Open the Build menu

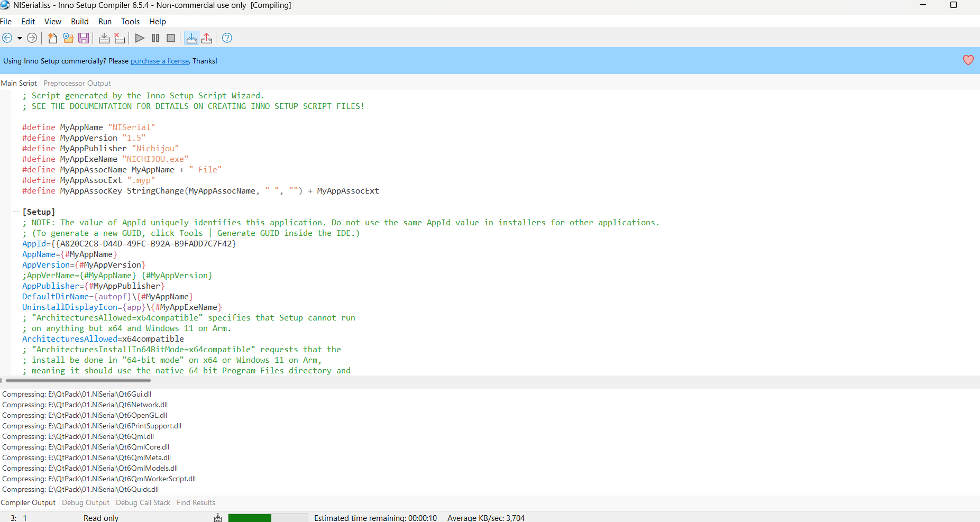80,22
